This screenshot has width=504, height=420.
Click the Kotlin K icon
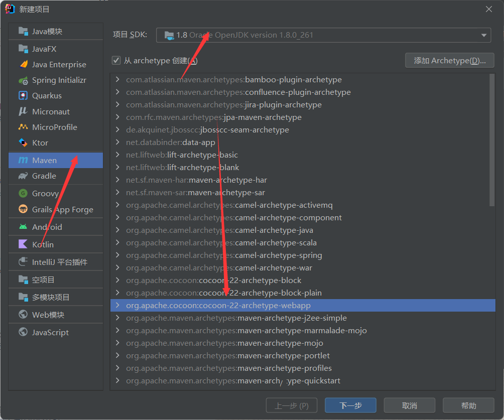click(23, 244)
